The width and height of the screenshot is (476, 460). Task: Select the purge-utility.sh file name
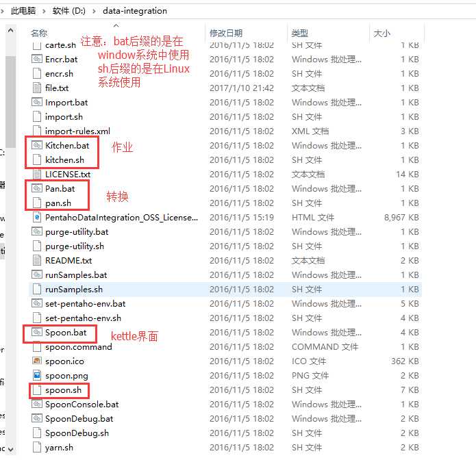tap(75, 246)
